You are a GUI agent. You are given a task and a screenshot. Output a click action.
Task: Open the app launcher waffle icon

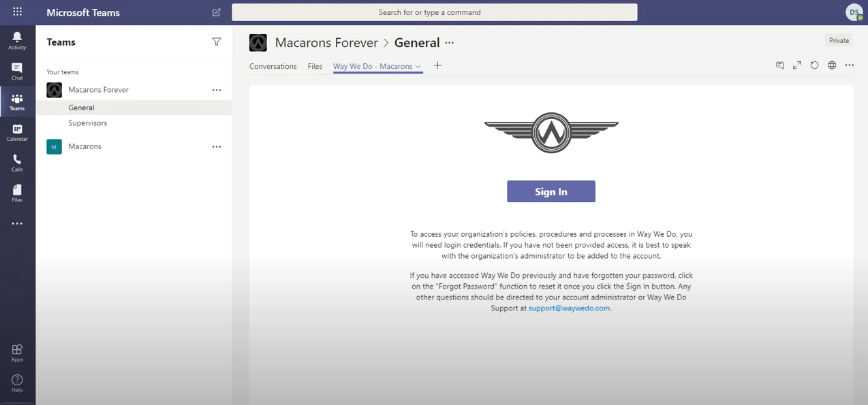click(x=17, y=12)
